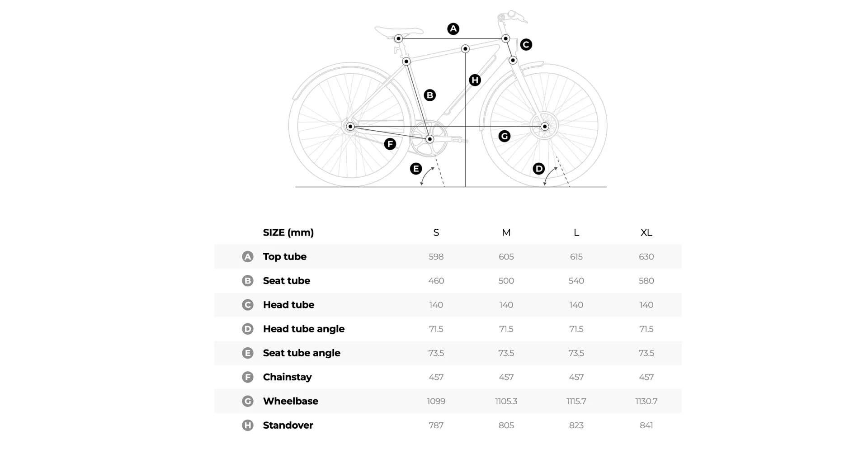Click the black B marker on the seat tube
Viewport: 868px width, 459px height.
tap(429, 95)
